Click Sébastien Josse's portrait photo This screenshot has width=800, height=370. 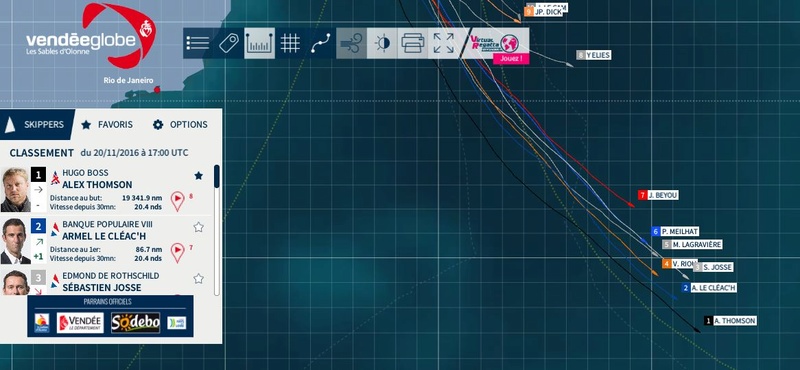coord(15,283)
